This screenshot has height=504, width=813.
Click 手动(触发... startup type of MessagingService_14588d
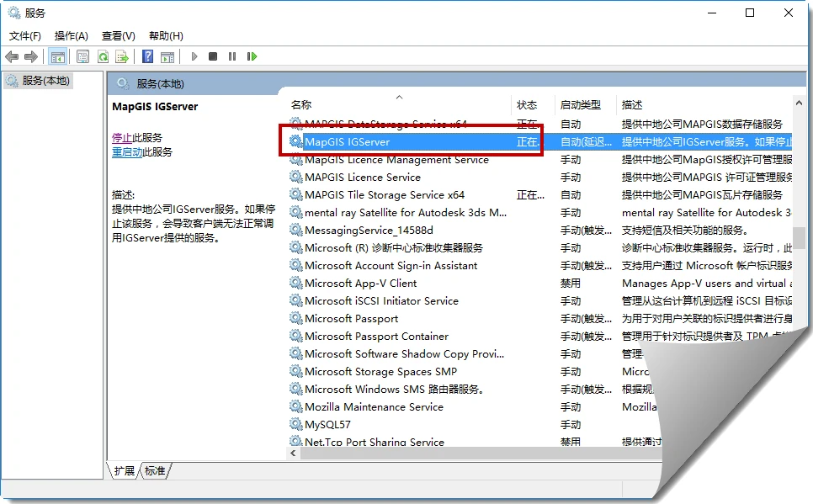586,230
